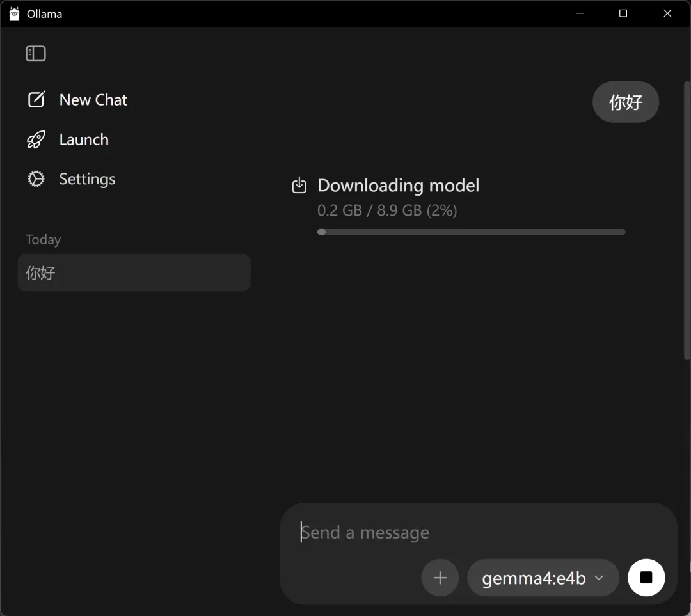Click the Ollama llama logo in title bar
Viewport: 691px width, 616px height.
click(14, 13)
